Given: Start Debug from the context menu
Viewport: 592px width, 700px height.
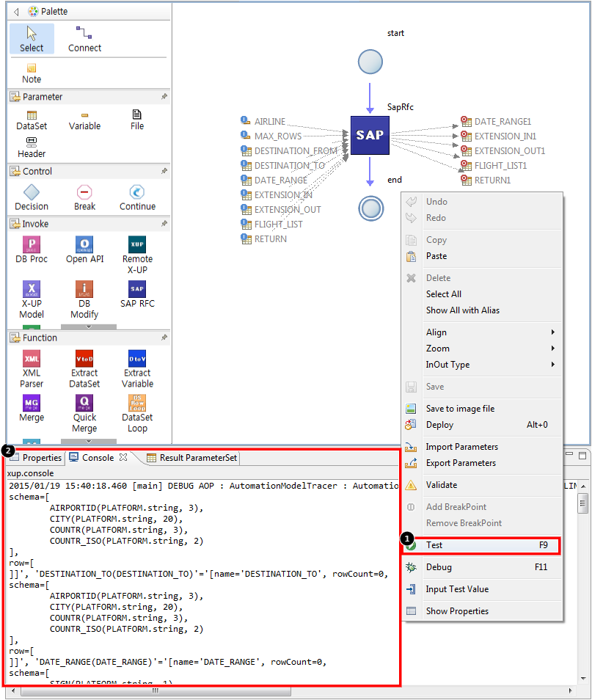Looking at the screenshot, I should [x=482, y=567].
